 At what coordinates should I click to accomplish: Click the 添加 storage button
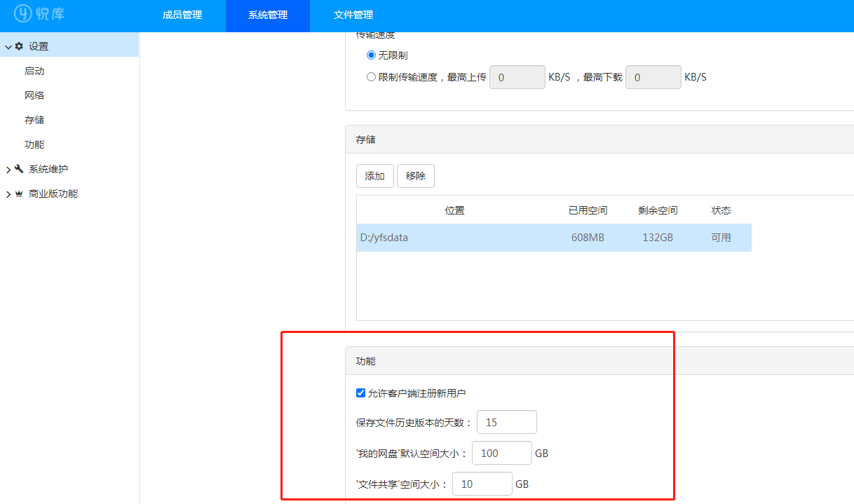[375, 176]
